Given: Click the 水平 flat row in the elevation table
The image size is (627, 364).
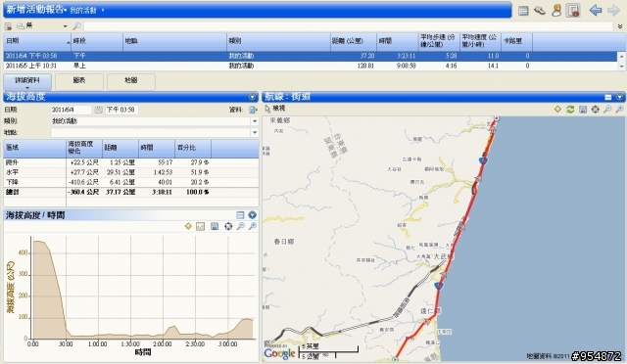Looking at the screenshot, I should (130, 172).
